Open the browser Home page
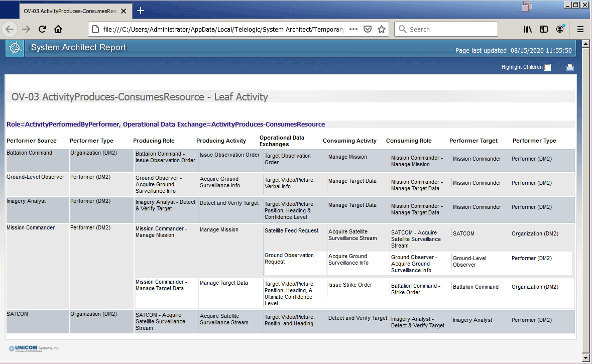The image size is (592, 364). (58, 29)
